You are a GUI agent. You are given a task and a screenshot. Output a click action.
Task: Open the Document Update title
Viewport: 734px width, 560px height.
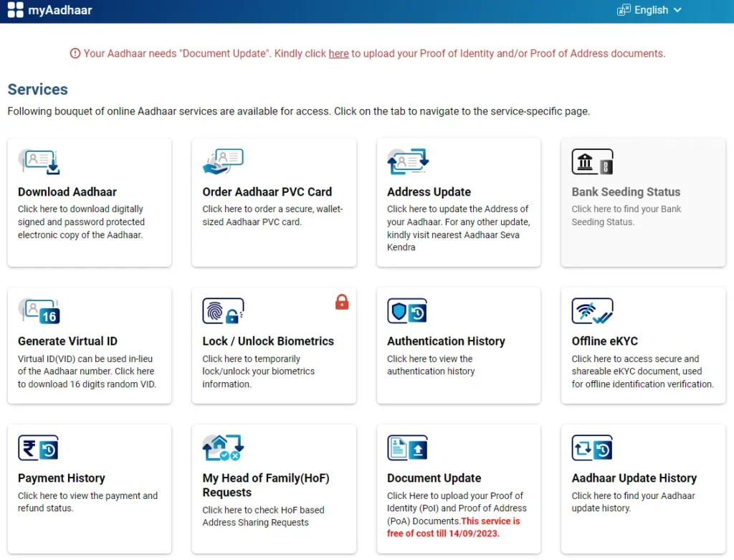[434, 478]
